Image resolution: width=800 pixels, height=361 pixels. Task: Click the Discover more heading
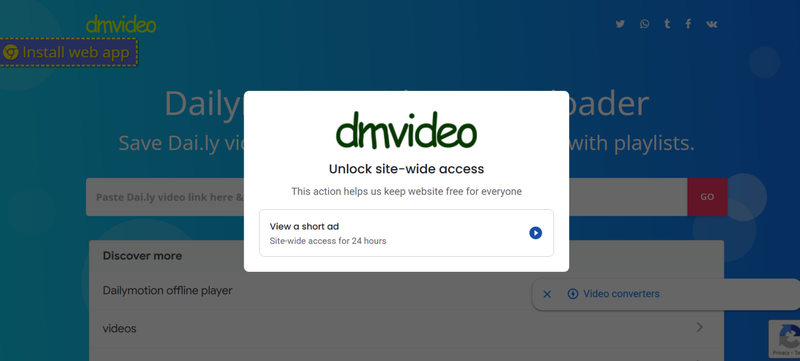coord(142,255)
